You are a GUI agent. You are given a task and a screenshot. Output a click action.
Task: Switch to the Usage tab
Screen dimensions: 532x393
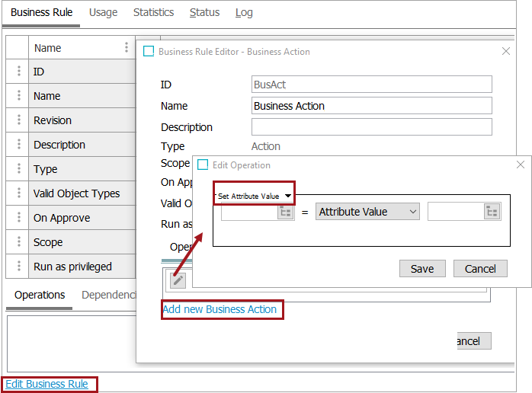pos(103,12)
